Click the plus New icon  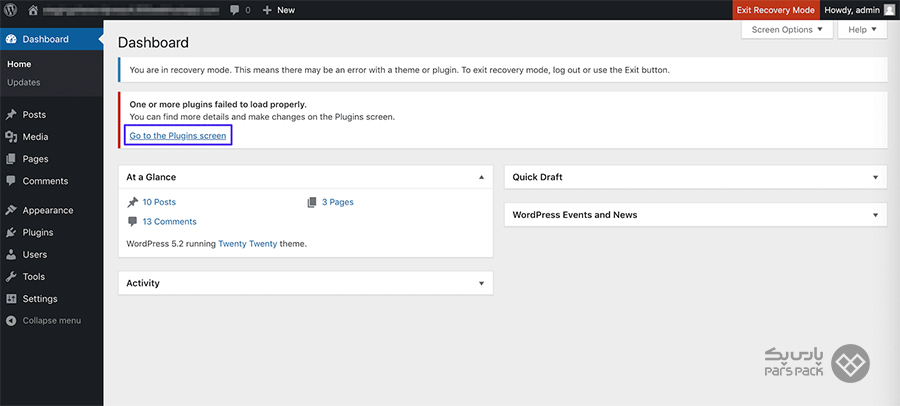click(267, 10)
